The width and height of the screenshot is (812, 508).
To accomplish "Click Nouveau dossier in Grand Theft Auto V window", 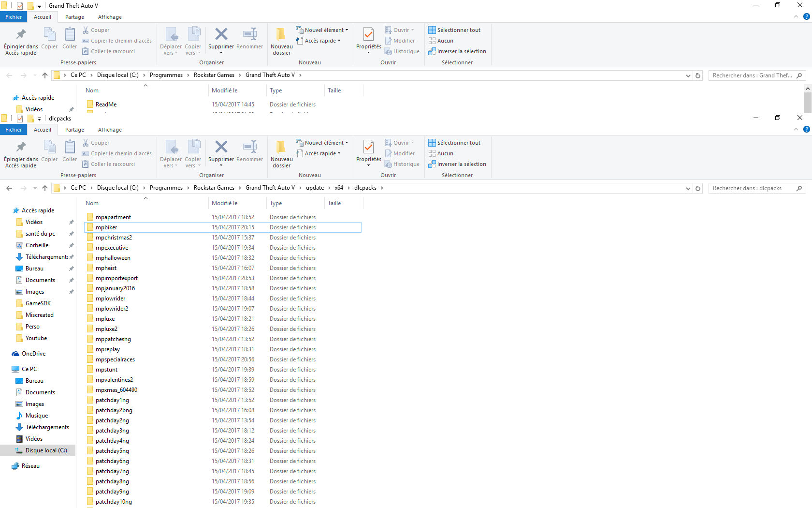I will [281, 41].
